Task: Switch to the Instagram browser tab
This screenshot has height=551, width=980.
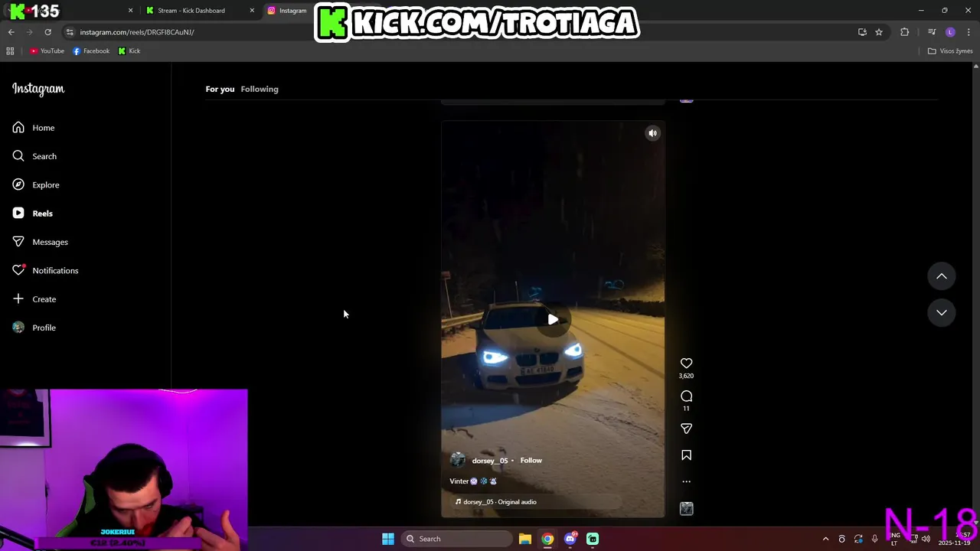Action: pos(292,11)
